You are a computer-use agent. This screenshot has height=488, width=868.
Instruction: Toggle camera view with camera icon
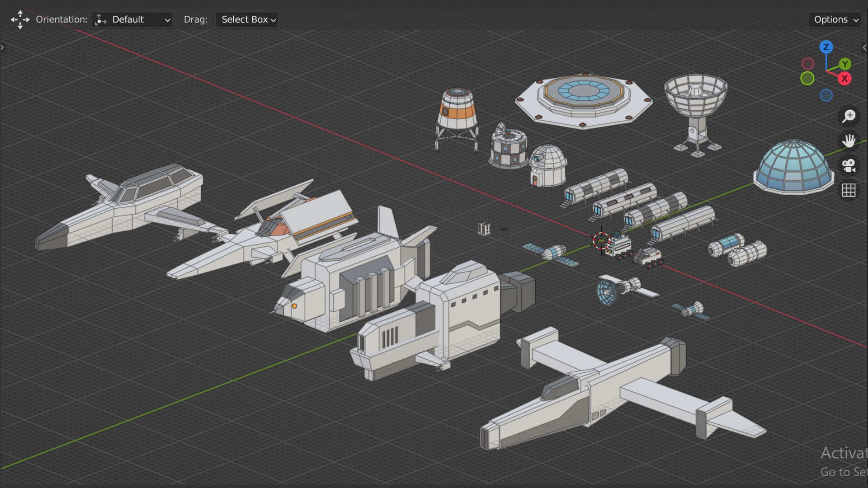[x=849, y=165]
